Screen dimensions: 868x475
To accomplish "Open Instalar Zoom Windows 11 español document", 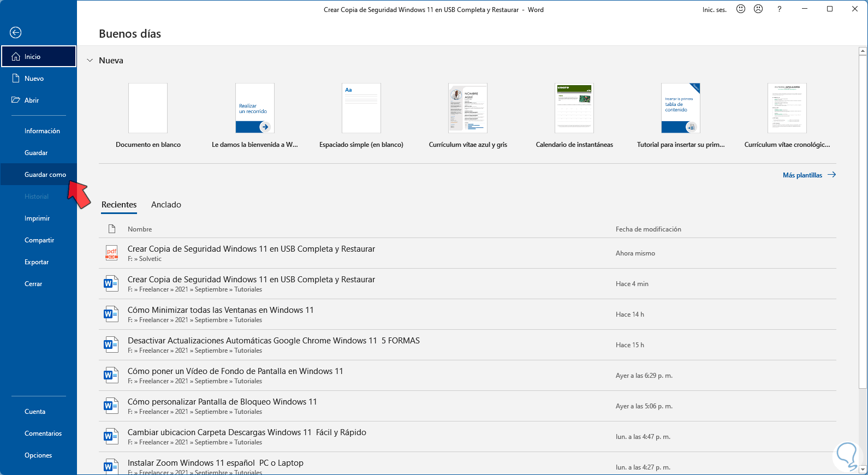I will pyautogui.click(x=467, y=464).
